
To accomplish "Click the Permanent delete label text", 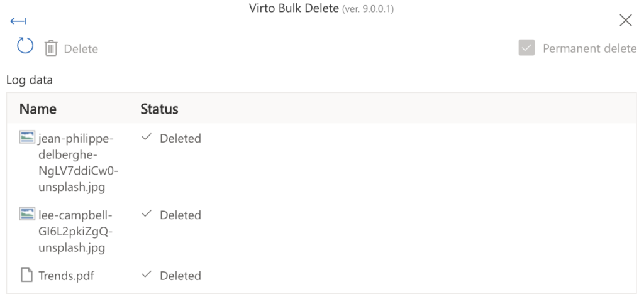I will point(590,48).
